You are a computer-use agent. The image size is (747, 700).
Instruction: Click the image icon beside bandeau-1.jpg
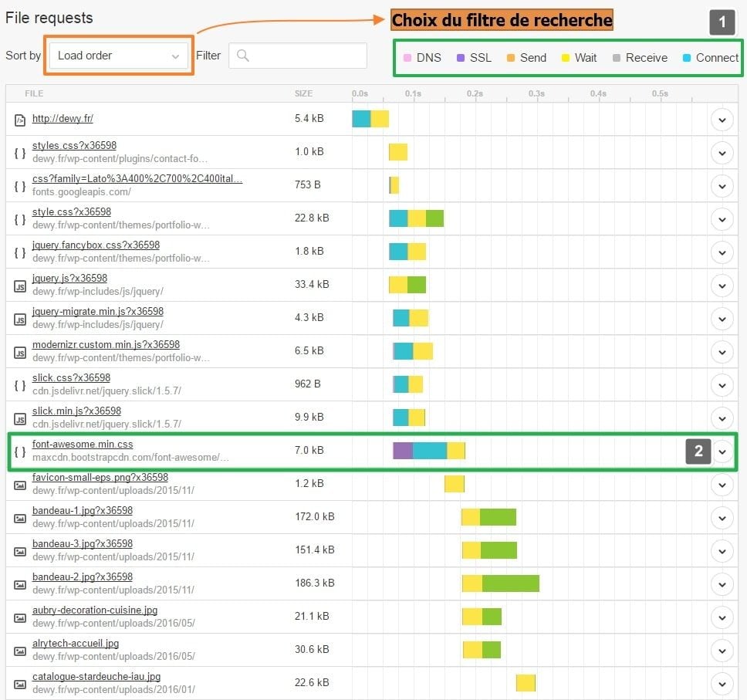(20, 518)
